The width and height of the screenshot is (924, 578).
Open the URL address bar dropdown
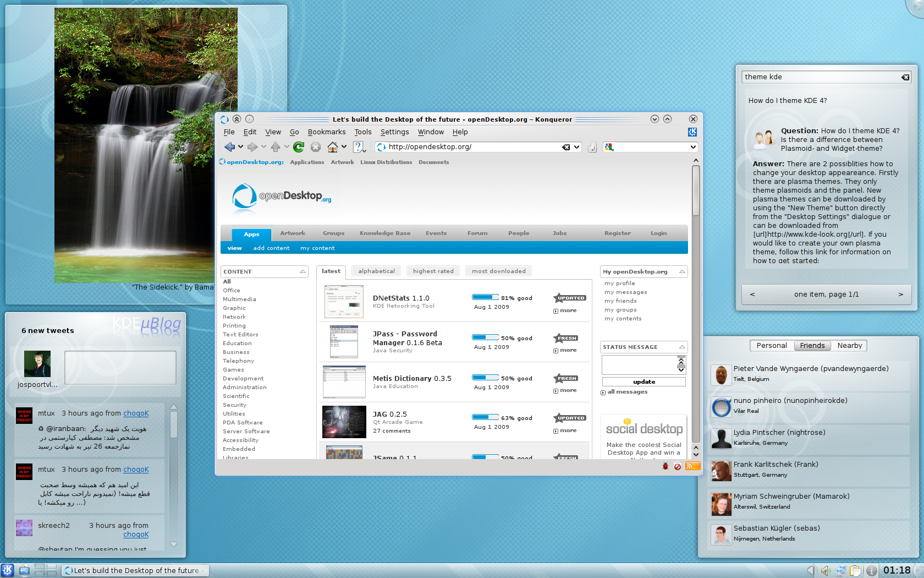576,147
